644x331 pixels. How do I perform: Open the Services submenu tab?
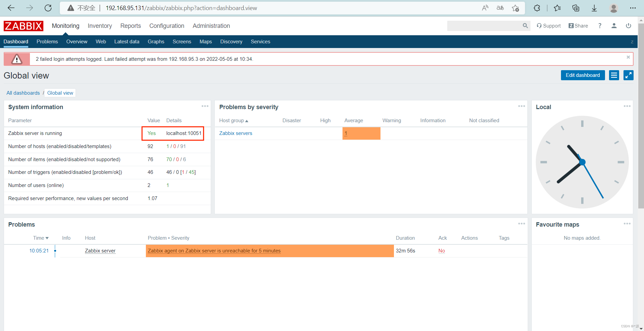tap(260, 42)
